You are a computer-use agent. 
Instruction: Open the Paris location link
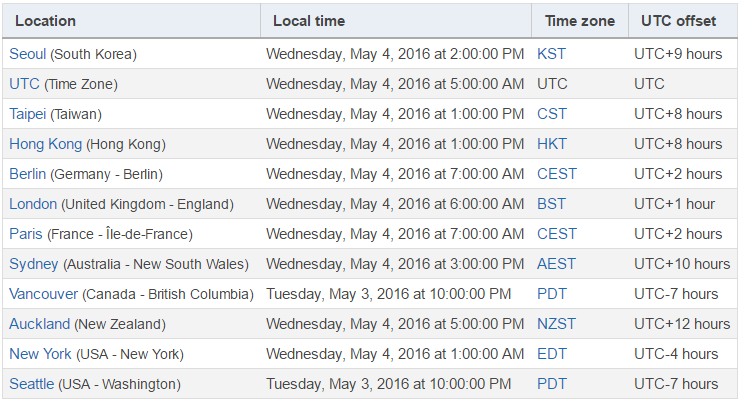pyautogui.click(x=26, y=234)
